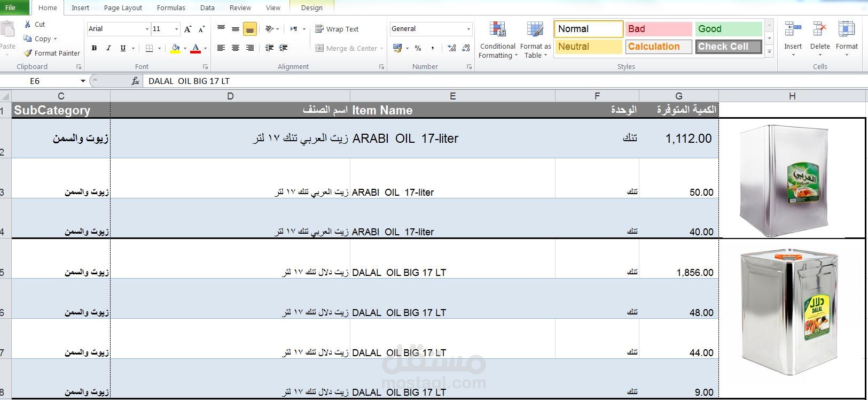Middle align cell contents
Viewport: 868px width, 400px height.
[x=236, y=29]
